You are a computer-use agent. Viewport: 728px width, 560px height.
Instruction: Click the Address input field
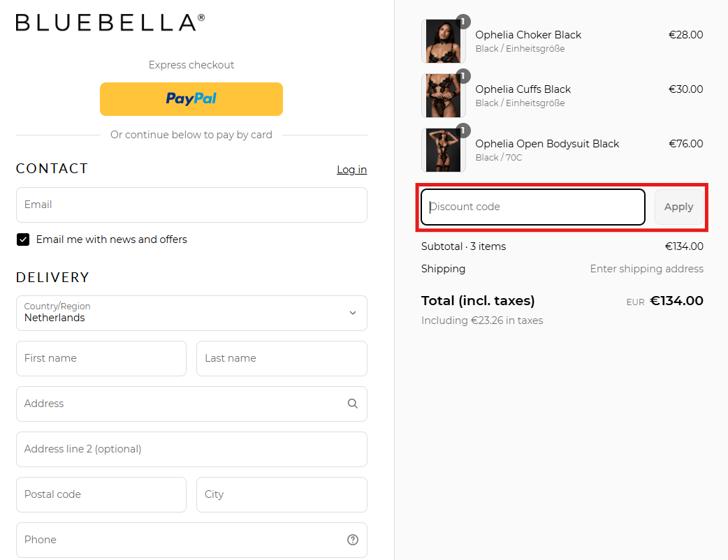182,404
